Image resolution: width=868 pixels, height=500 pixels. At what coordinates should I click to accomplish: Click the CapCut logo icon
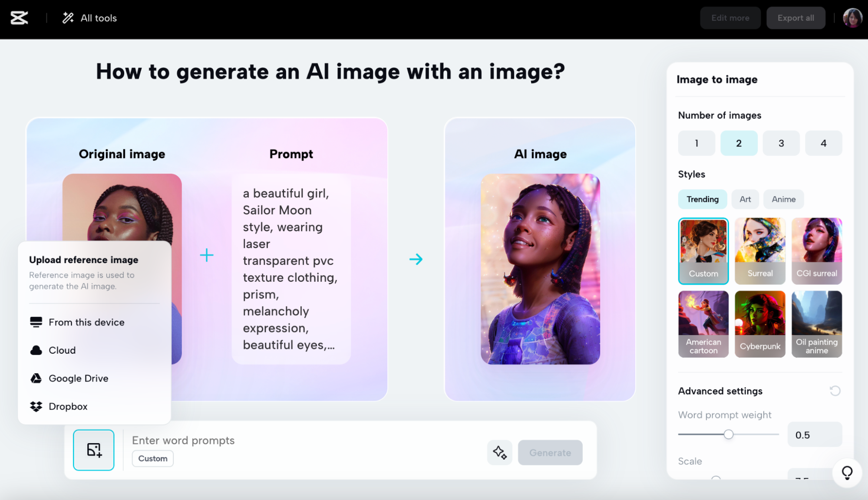[19, 18]
